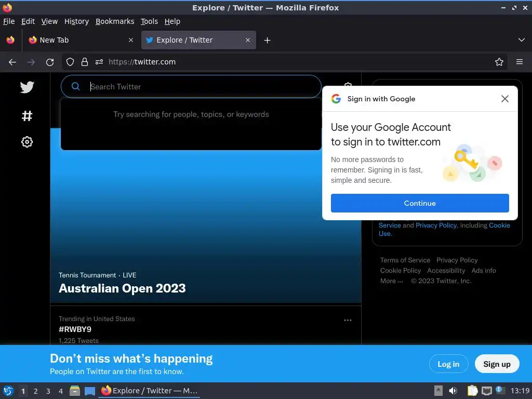The width and height of the screenshot is (532, 399).
Task: Open the View menu
Action: [49, 21]
